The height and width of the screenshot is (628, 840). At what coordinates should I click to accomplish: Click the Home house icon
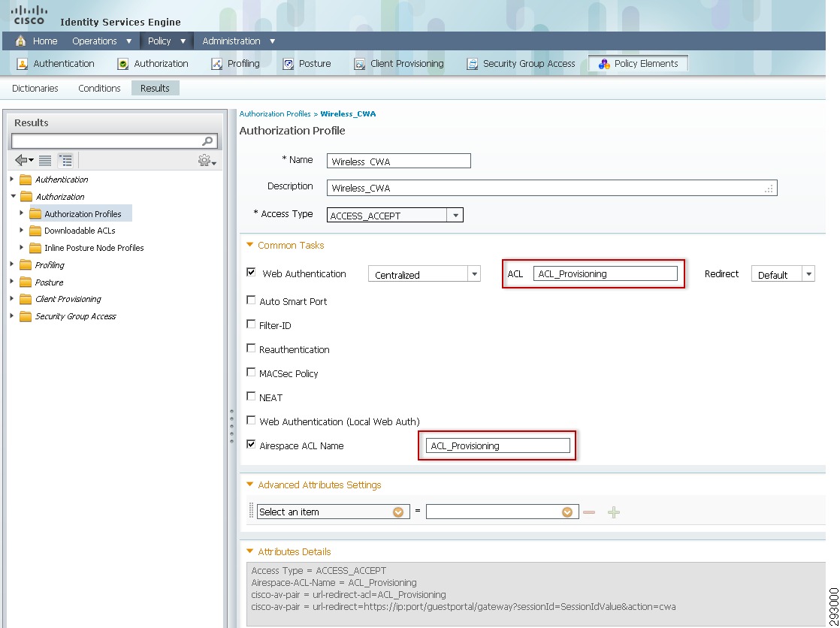tap(20, 41)
